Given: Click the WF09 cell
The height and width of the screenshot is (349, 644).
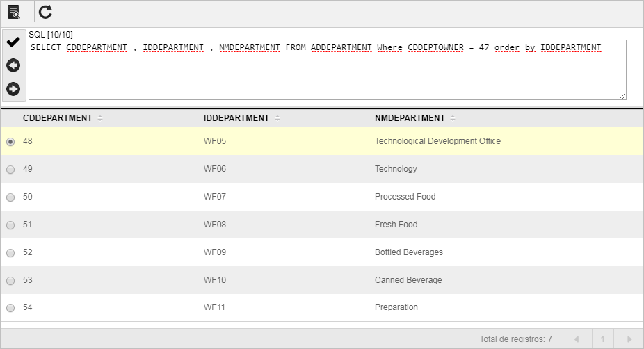Looking at the screenshot, I should point(285,252).
